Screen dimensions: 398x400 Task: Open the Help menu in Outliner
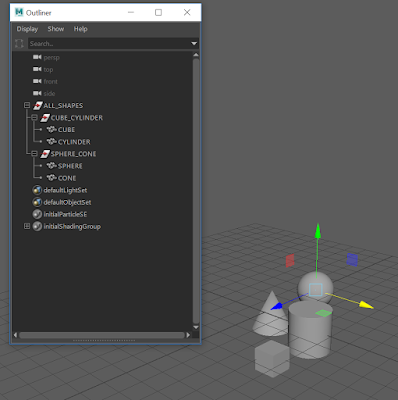tap(80, 29)
